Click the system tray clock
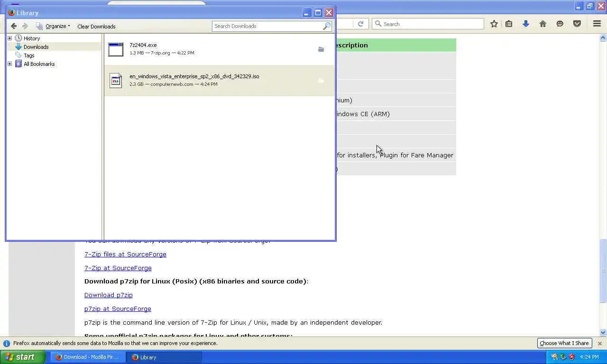This screenshot has height=364, width=607. [589, 357]
